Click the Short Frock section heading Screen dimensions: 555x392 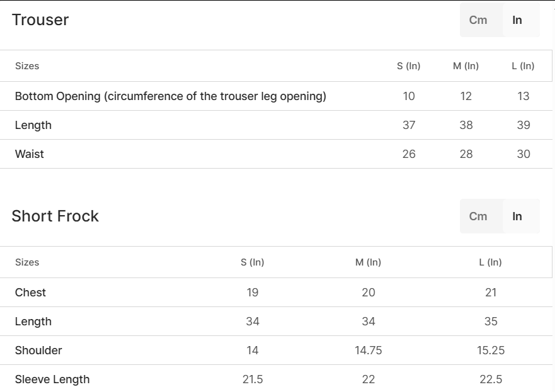[x=55, y=216]
